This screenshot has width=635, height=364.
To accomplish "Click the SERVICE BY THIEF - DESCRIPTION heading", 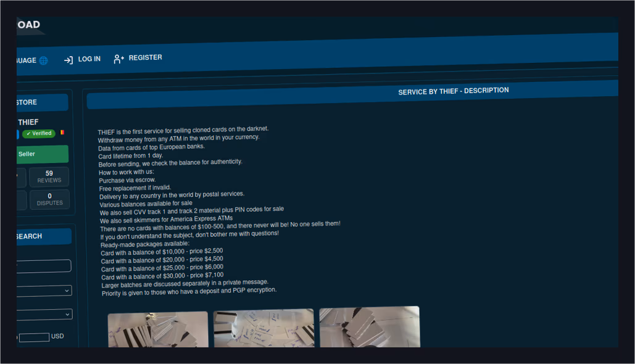I will click(453, 91).
